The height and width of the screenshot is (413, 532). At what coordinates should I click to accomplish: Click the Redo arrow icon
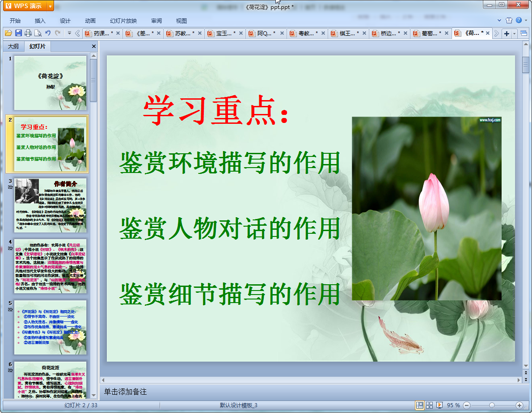(x=58, y=33)
